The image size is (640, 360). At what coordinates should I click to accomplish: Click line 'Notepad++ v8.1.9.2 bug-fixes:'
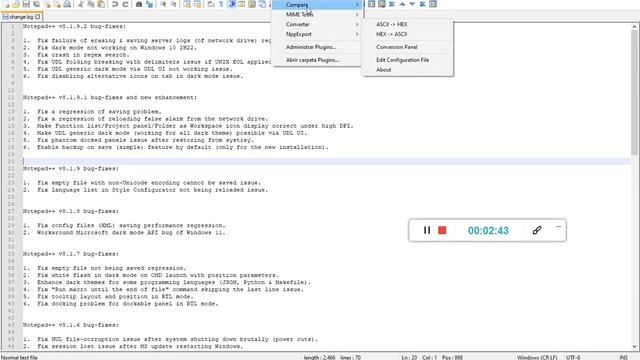[74, 26]
